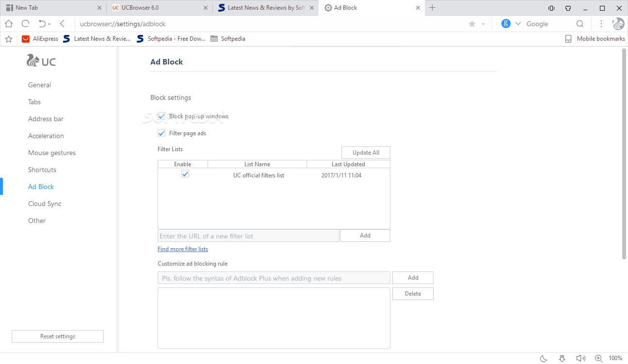
Task: Click the 100% zoom level
Action: click(615, 358)
